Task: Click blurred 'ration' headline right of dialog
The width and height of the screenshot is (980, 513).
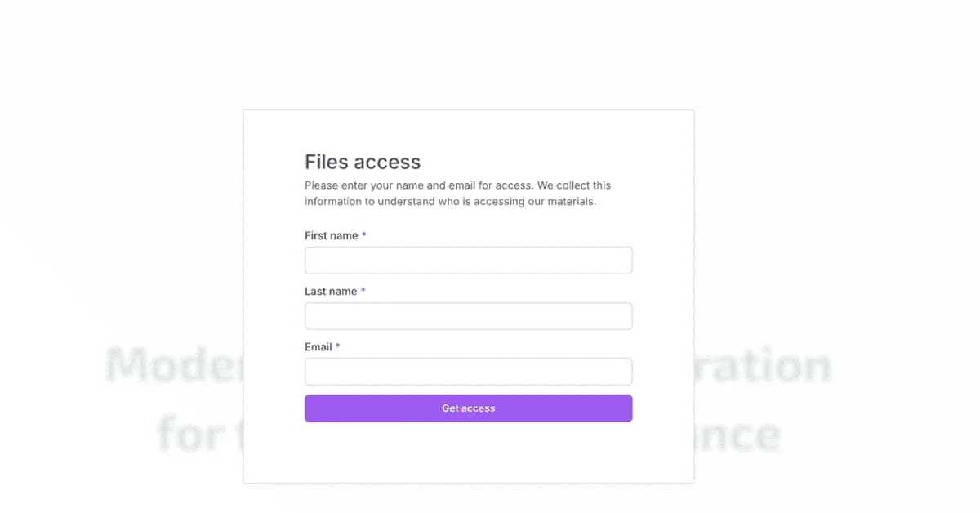Action: tap(763, 366)
